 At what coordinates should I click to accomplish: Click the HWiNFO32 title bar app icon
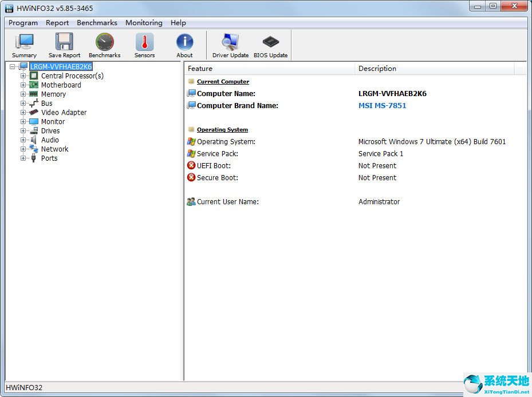pos(10,8)
